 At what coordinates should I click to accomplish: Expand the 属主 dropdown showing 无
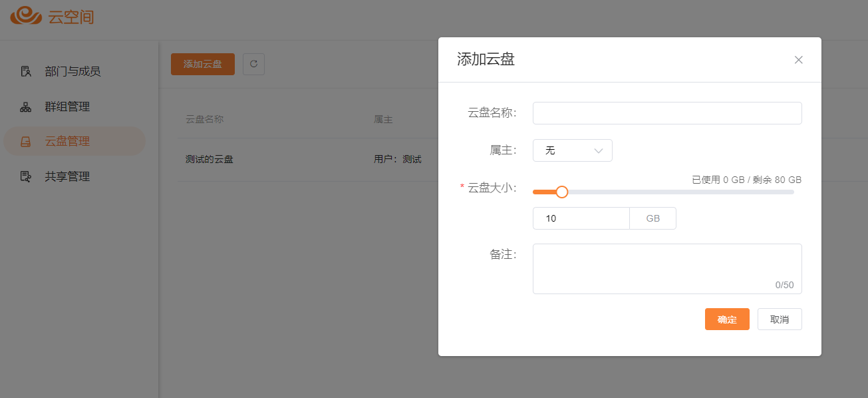pos(572,150)
